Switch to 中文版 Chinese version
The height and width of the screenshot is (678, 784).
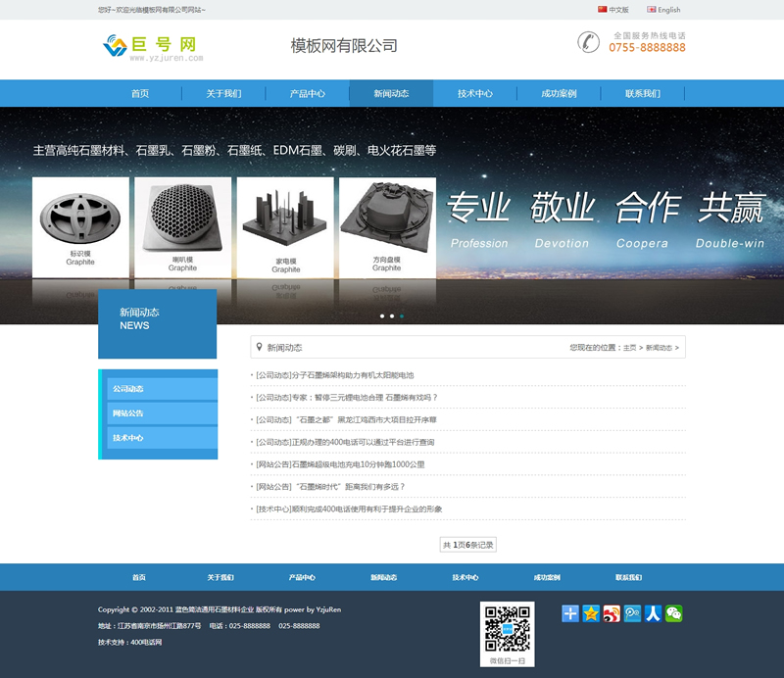point(613,10)
